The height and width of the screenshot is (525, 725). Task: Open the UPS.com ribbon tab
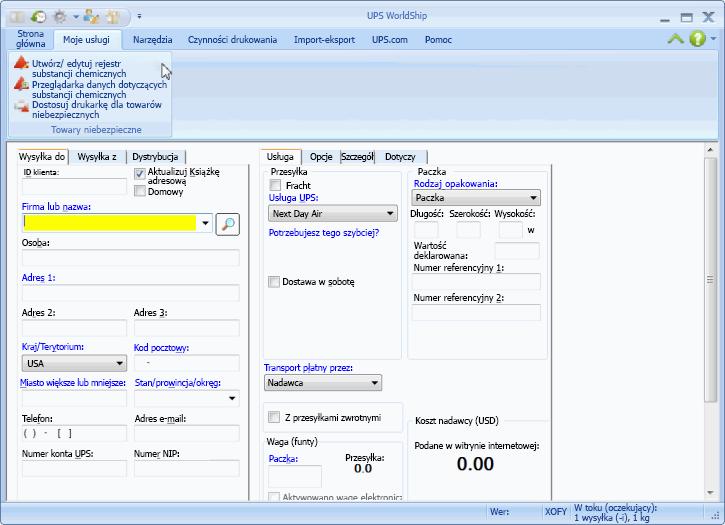390,40
